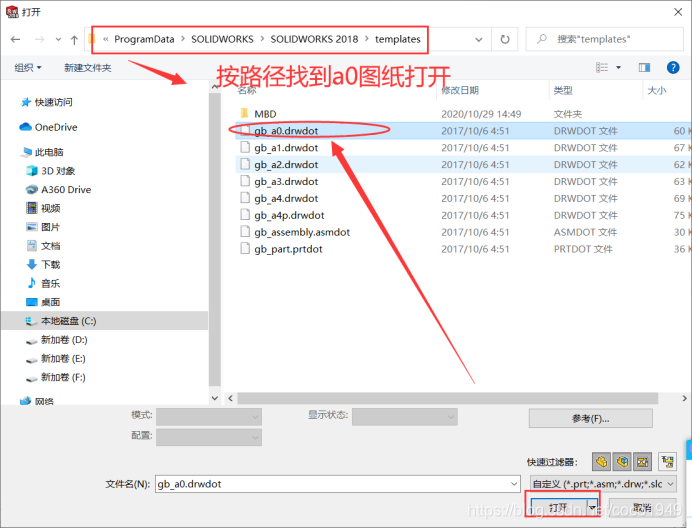Open A360 Drive location
The height and width of the screenshot is (529, 692).
[66, 190]
